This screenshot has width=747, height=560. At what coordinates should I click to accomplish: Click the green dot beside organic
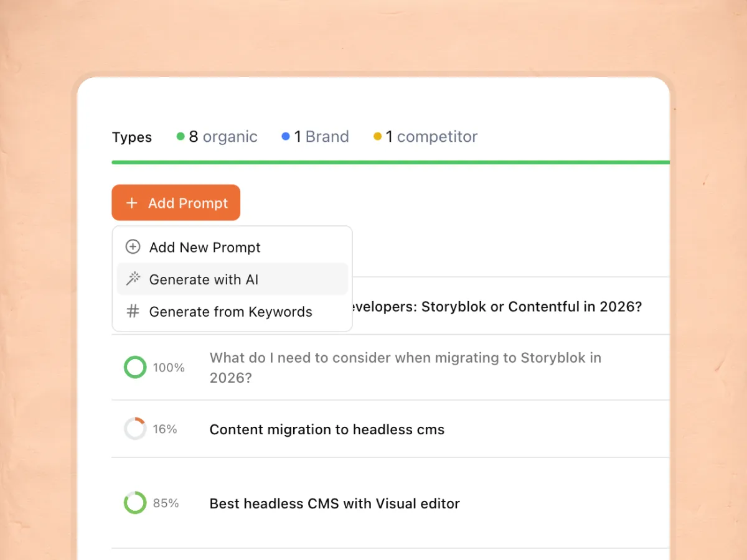tap(181, 136)
